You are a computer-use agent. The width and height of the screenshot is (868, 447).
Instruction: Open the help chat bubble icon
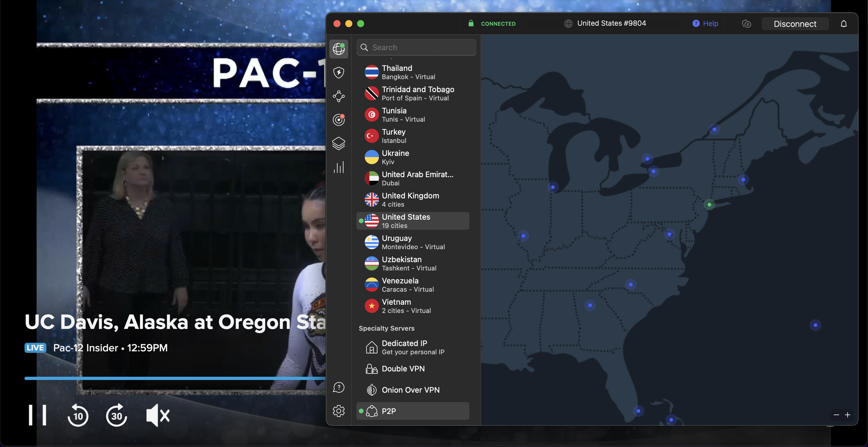point(339,387)
